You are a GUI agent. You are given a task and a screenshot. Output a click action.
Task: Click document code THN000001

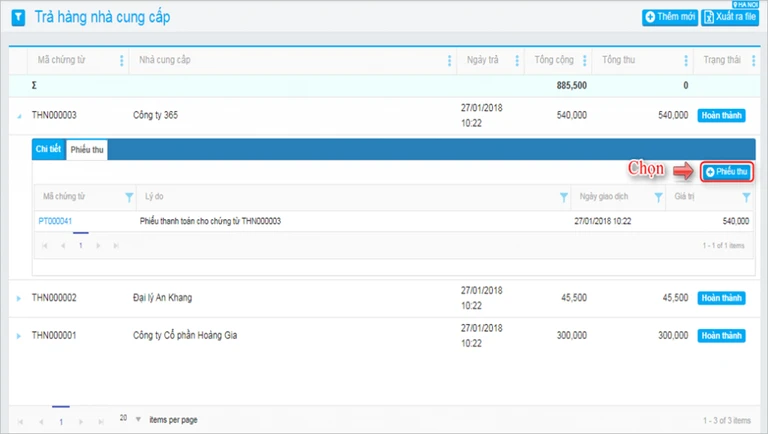click(x=54, y=336)
